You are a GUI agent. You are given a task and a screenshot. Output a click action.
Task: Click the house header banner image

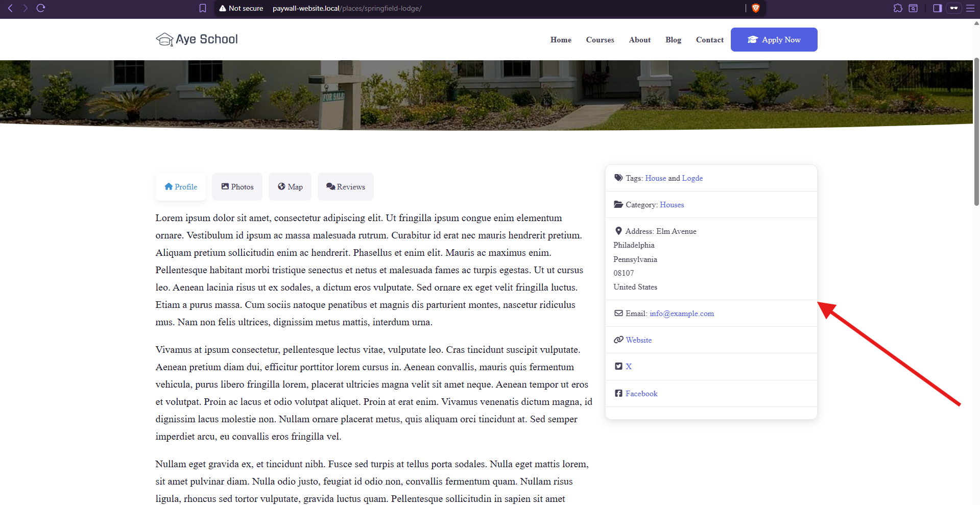486,94
